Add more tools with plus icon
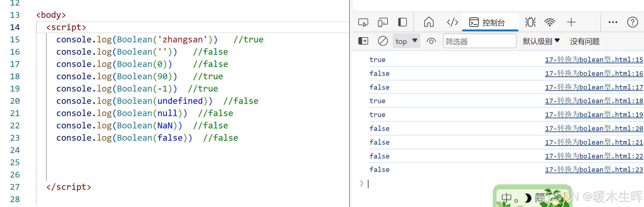The image size is (644, 207). pyautogui.click(x=571, y=22)
